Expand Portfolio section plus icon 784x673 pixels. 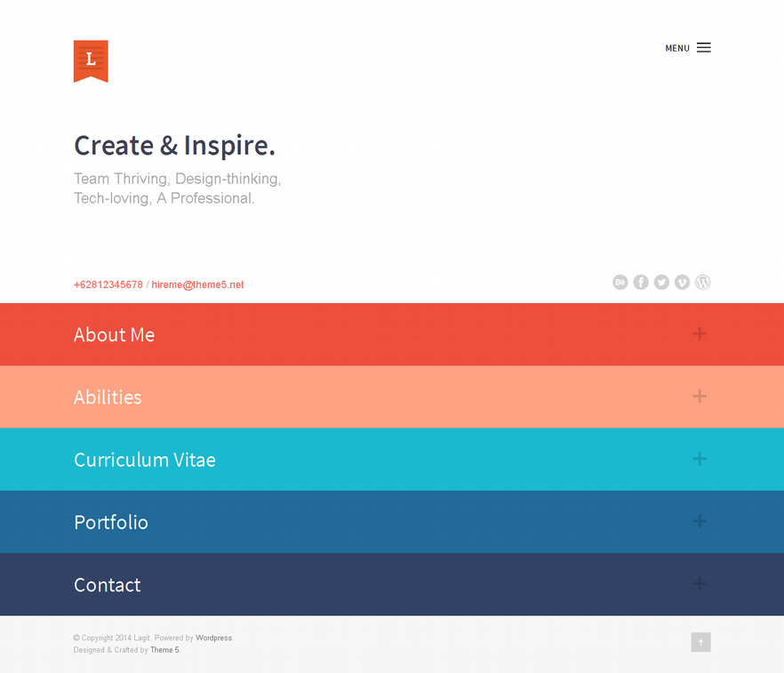700,521
